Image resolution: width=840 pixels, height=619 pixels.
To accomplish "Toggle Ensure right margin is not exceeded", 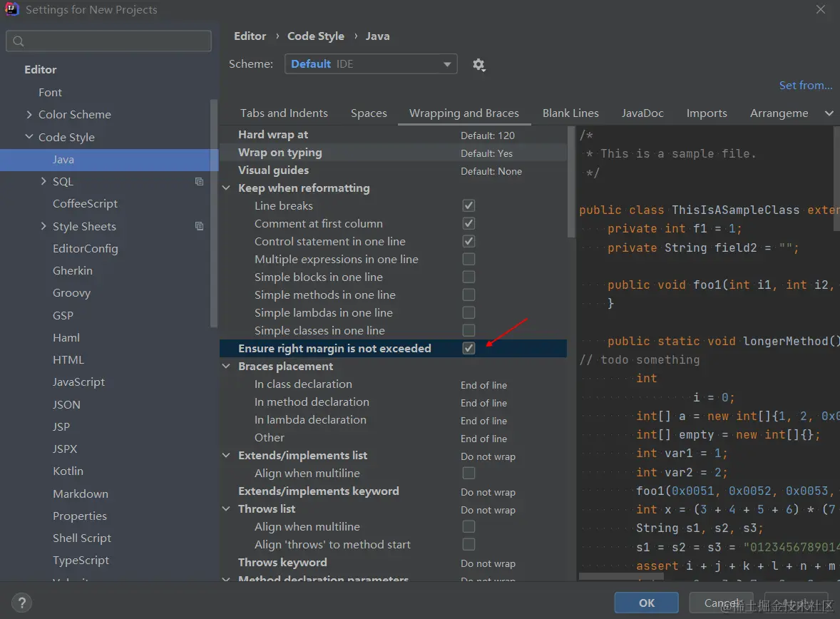I will (x=468, y=348).
